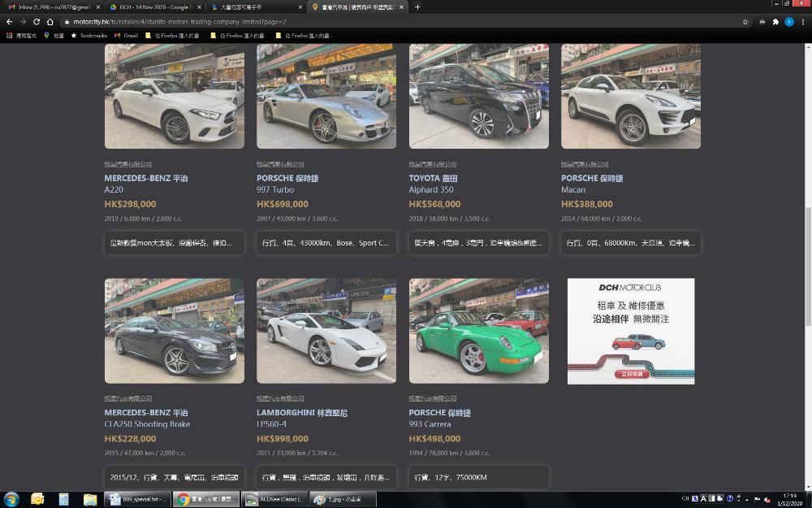
Task: Open the first Firefox imported bookmarks folder
Action: click(x=173, y=35)
